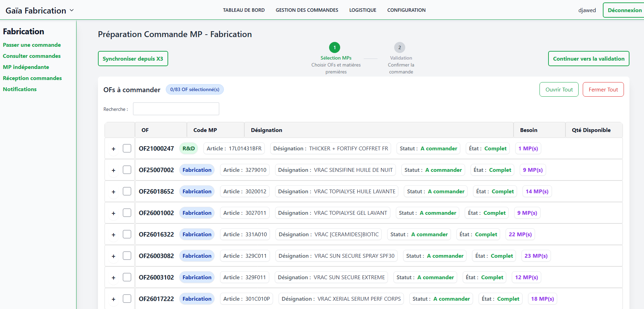Click Fabrication badge on OF25007002
Viewport: 644px width, 309px height.
coord(197,170)
